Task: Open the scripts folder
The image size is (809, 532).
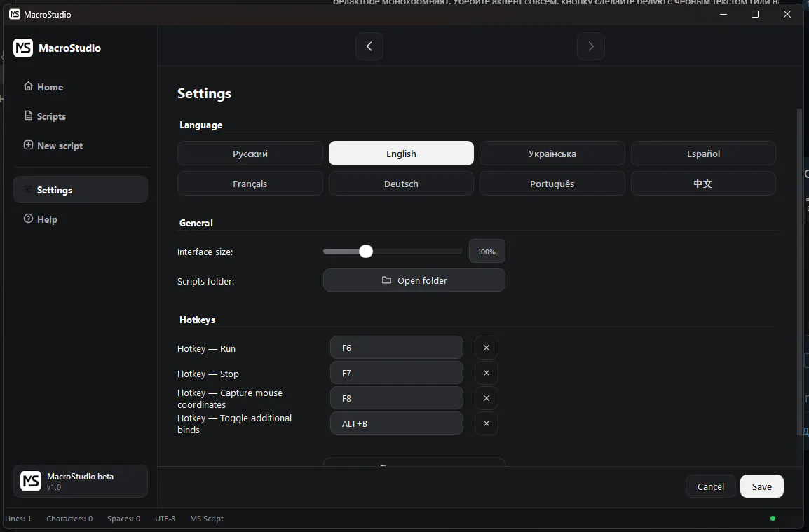Action: tap(414, 280)
